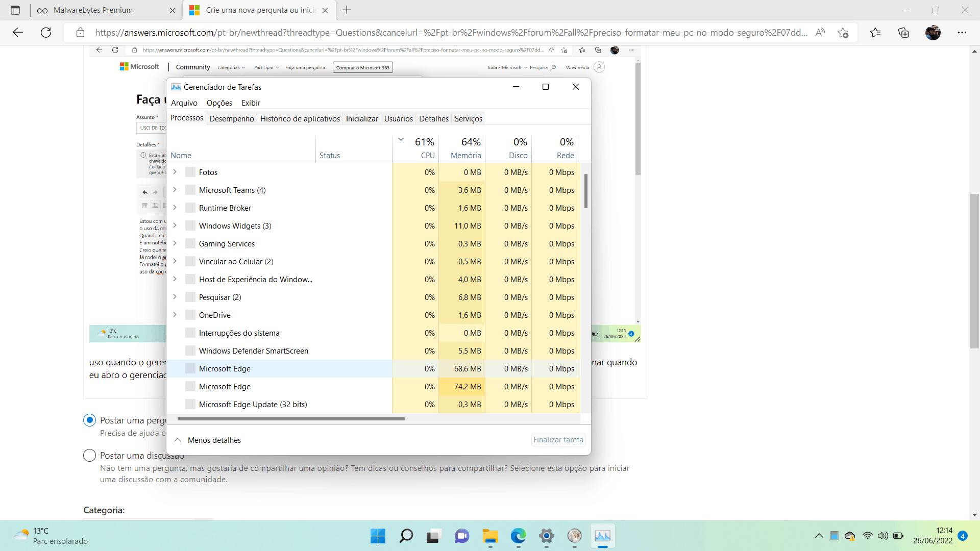Viewport: 980px width, 551px height.
Task: Open Teams Chat icon on taskbar
Action: click(462, 536)
